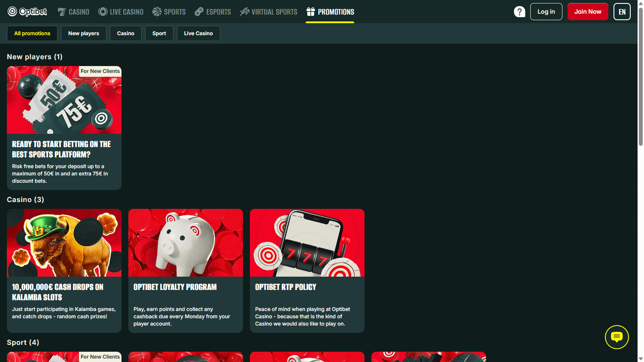Select the All promotions filter

point(32,33)
